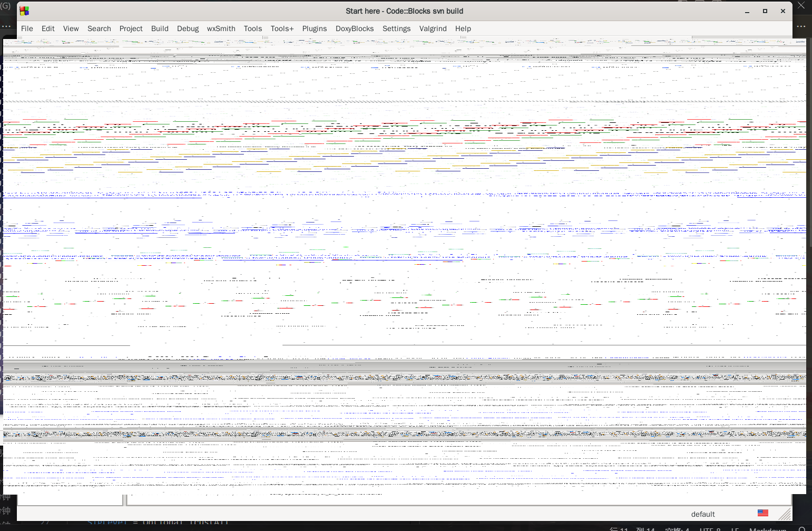Open the Help menu

(463, 28)
